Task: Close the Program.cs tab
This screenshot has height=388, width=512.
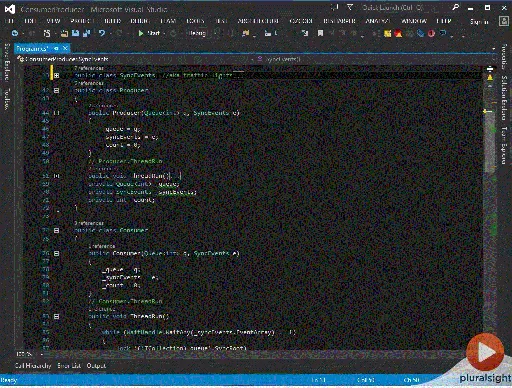Action: [65, 49]
